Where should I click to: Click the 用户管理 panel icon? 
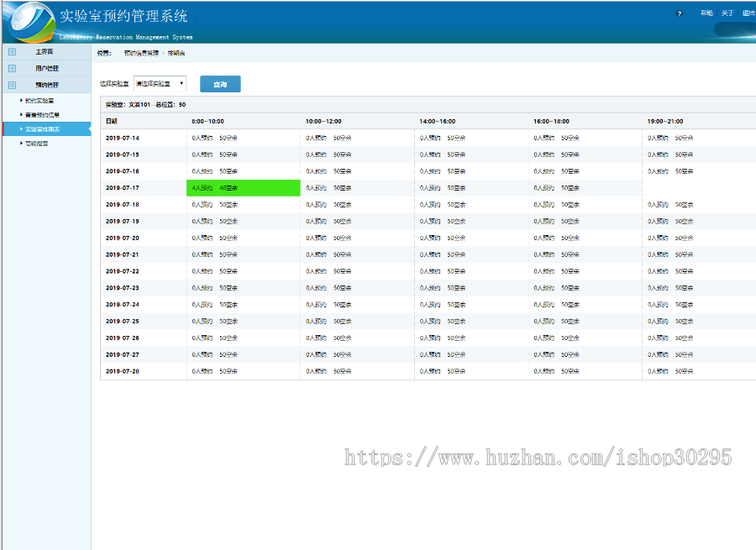12,68
